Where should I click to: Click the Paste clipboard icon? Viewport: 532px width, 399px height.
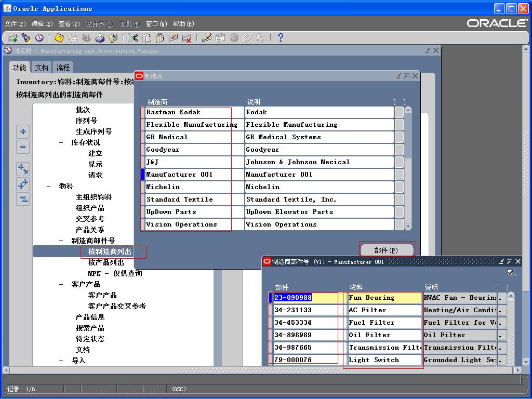click(160, 38)
